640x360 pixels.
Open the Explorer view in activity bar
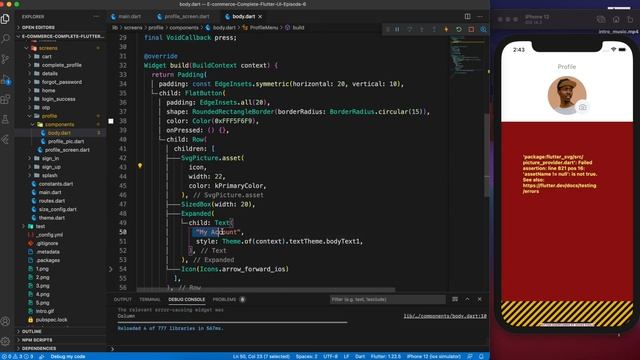5,19
